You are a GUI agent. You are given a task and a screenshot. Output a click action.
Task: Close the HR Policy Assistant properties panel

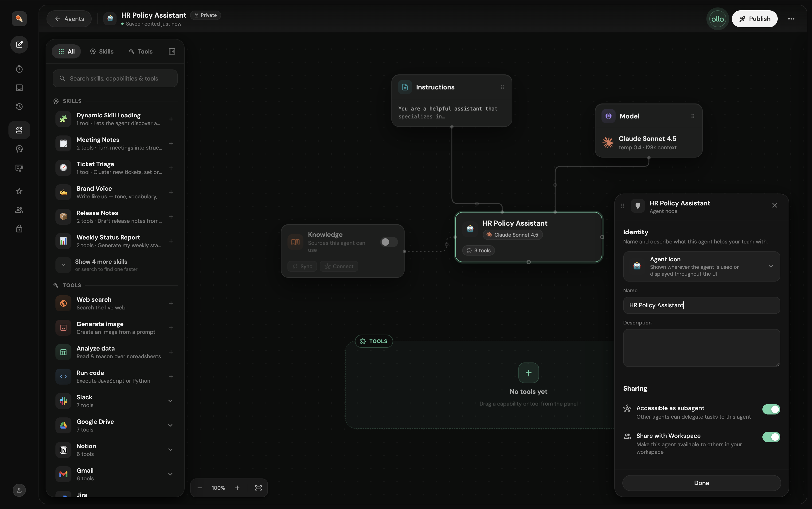775,205
